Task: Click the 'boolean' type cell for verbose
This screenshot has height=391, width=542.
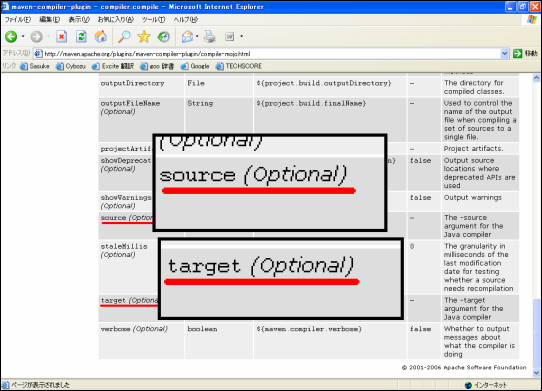Action: pos(202,329)
